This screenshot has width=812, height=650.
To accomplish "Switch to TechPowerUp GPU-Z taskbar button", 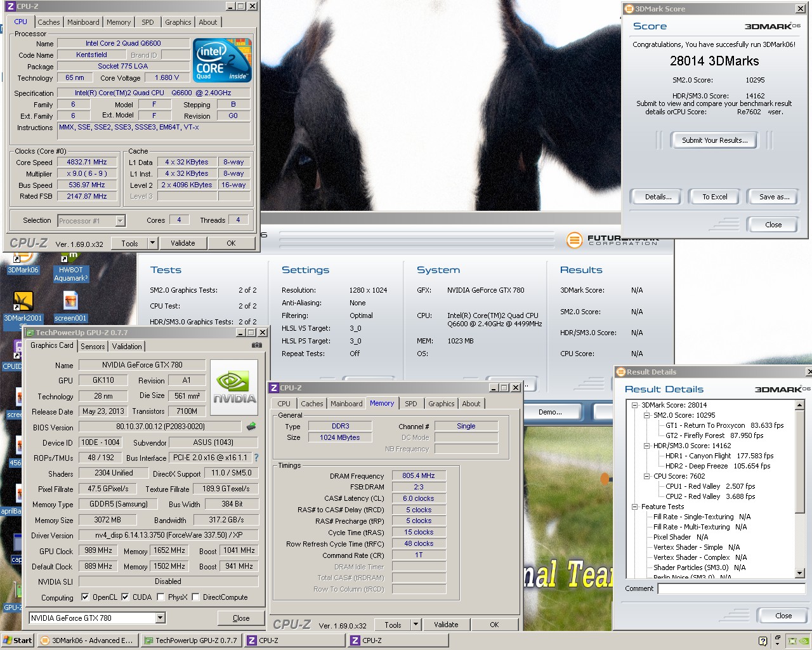I will point(191,640).
